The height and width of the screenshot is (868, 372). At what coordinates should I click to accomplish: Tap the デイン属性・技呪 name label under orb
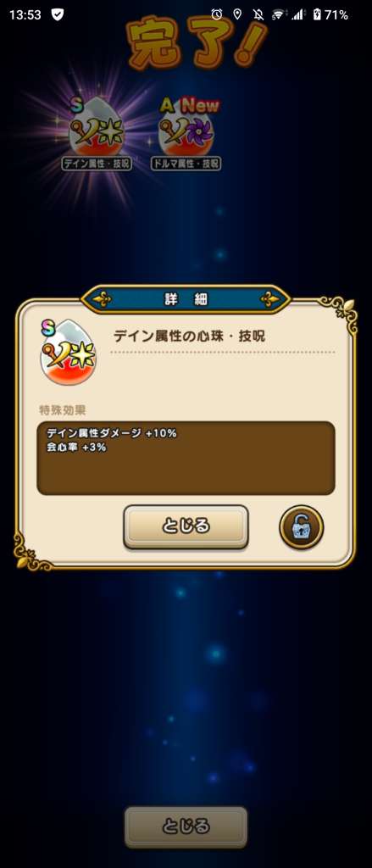pos(97,164)
